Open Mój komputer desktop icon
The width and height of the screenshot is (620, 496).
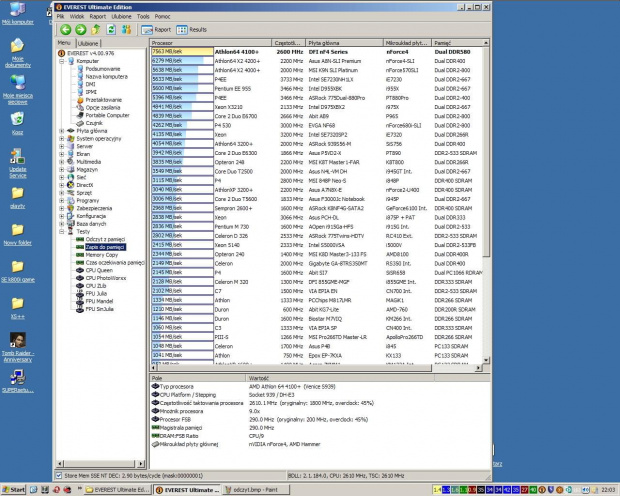pos(17,13)
